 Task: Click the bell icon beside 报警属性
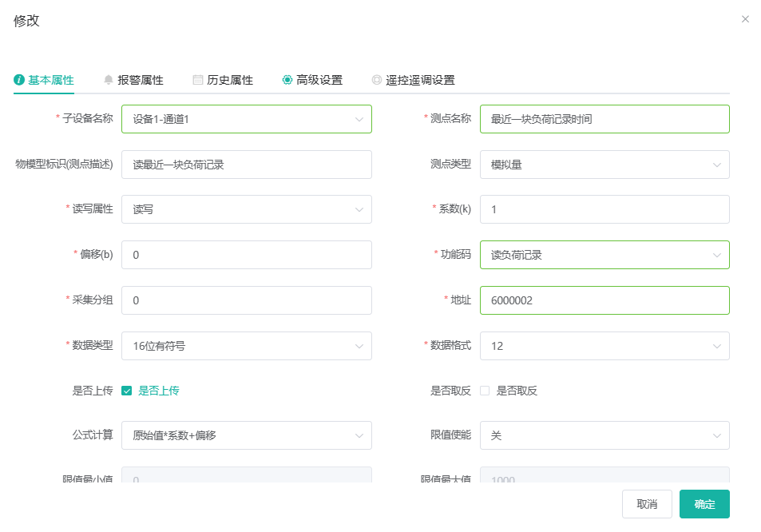tap(109, 80)
